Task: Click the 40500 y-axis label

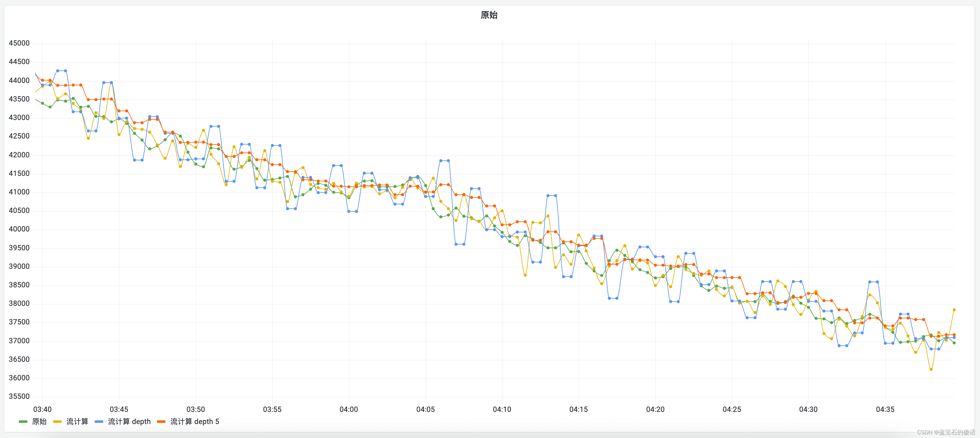Action: click(19, 210)
